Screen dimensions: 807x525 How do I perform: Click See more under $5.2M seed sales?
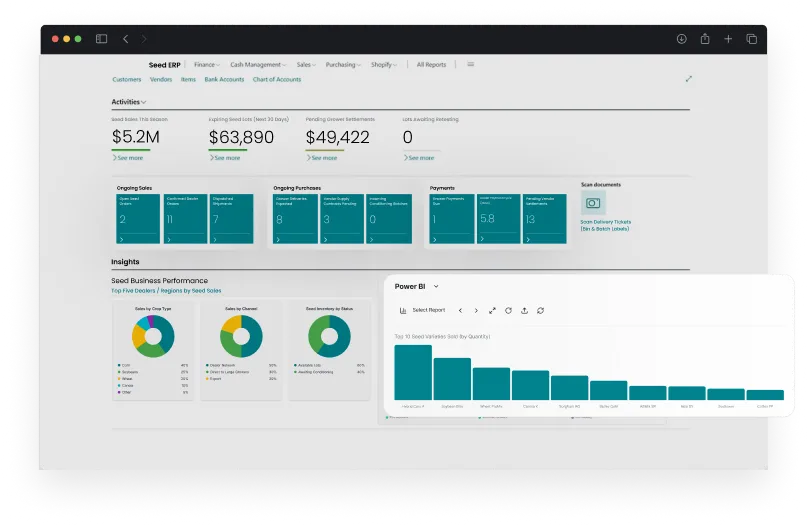coord(128,158)
